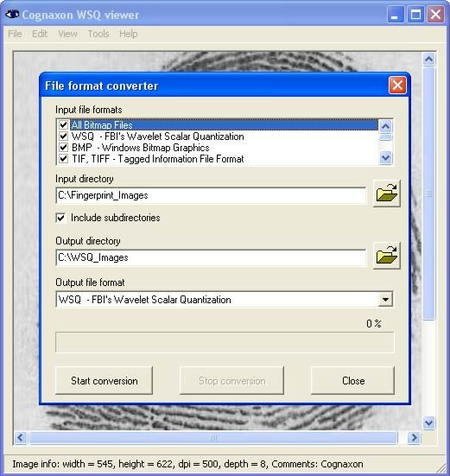Click the viewer's vertical scrollbar thumb

point(428,194)
